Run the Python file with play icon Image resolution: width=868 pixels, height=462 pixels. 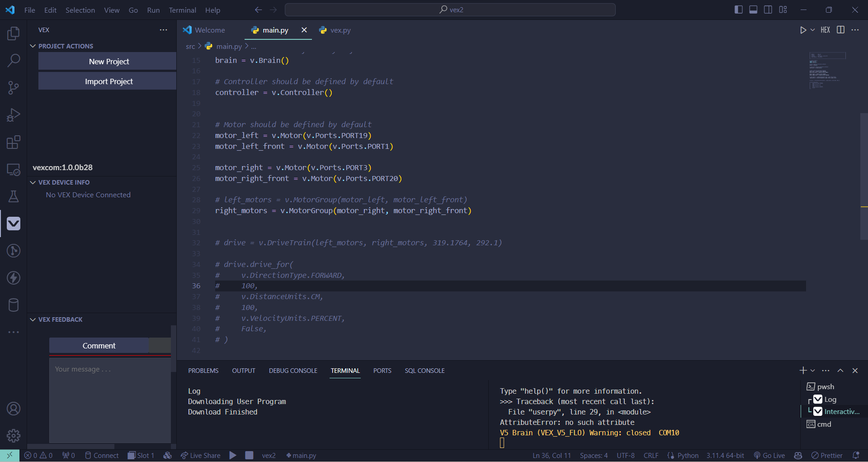(803, 30)
